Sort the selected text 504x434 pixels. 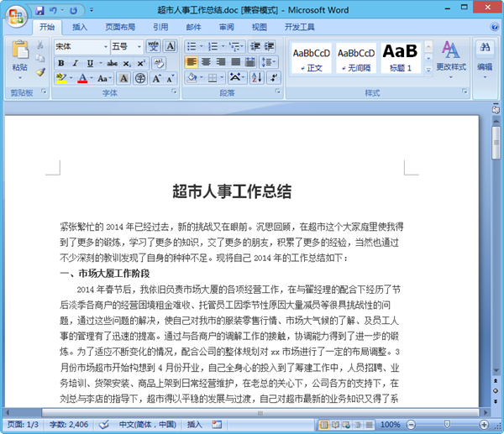(x=257, y=77)
